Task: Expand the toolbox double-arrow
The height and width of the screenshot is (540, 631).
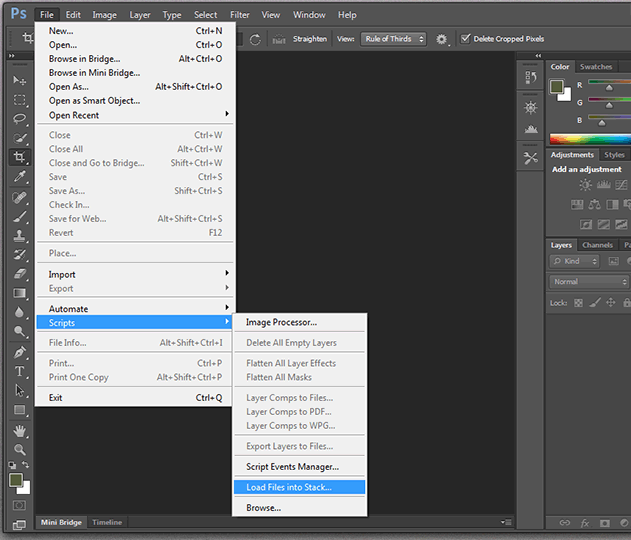Action: click(x=11, y=56)
